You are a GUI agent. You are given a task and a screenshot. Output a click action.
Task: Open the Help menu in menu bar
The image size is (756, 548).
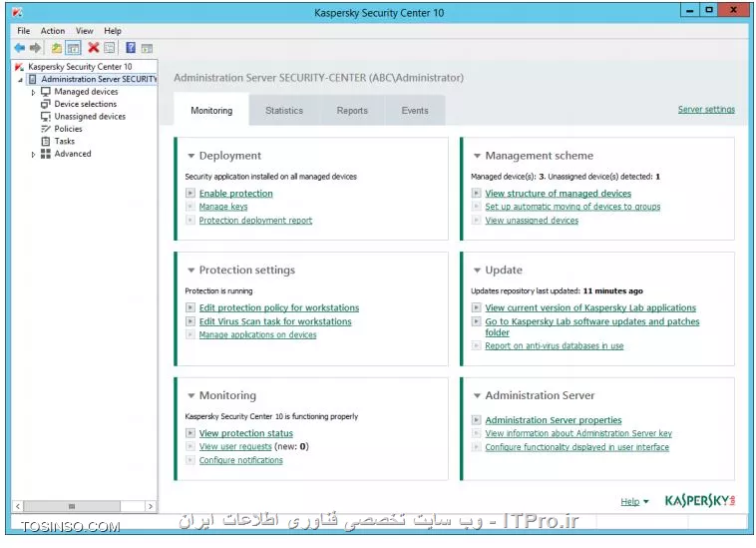(x=113, y=31)
